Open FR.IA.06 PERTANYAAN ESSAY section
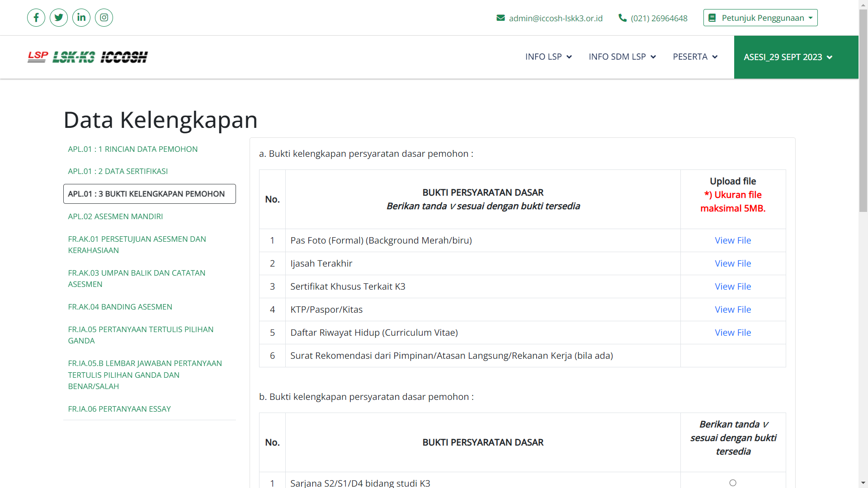The height and width of the screenshot is (488, 868). pyautogui.click(x=119, y=408)
